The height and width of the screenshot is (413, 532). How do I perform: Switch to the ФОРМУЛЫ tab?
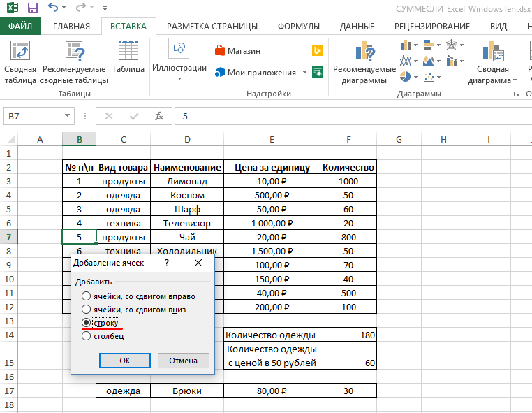(x=298, y=27)
